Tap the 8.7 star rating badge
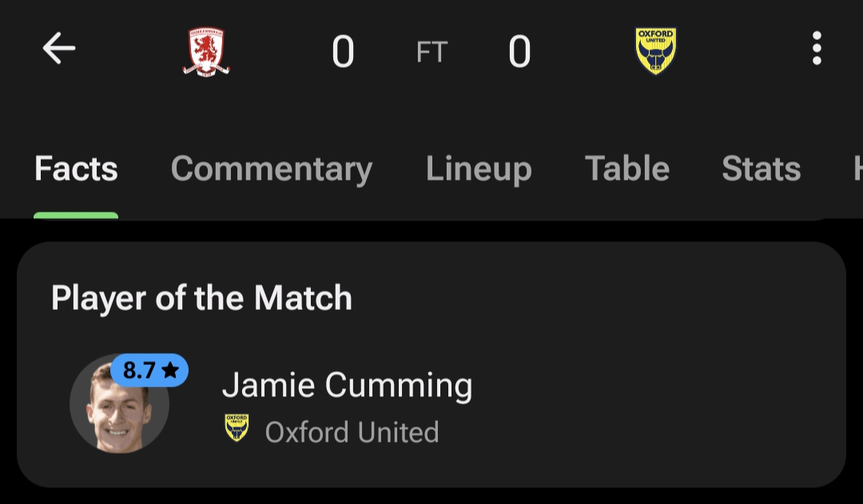Screen dimensions: 863x504 pyautogui.click(x=149, y=371)
